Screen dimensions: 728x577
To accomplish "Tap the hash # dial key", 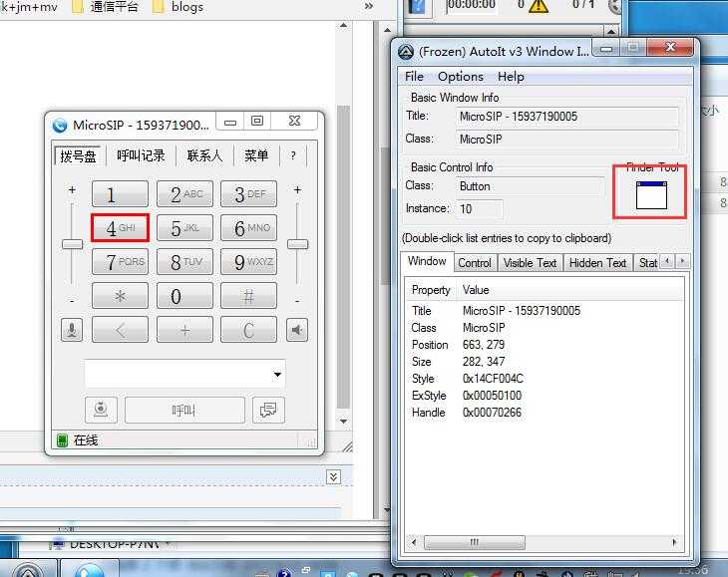I will point(249,295).
